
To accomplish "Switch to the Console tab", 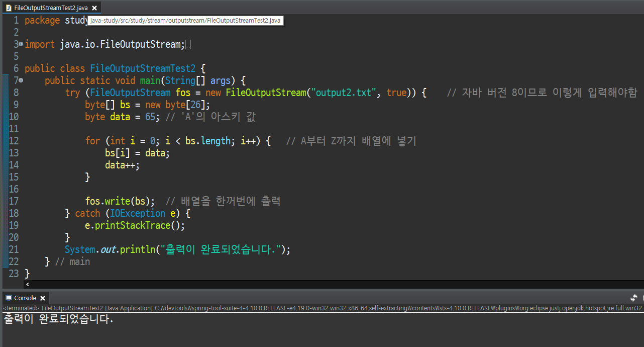I will tap(25, 298).
